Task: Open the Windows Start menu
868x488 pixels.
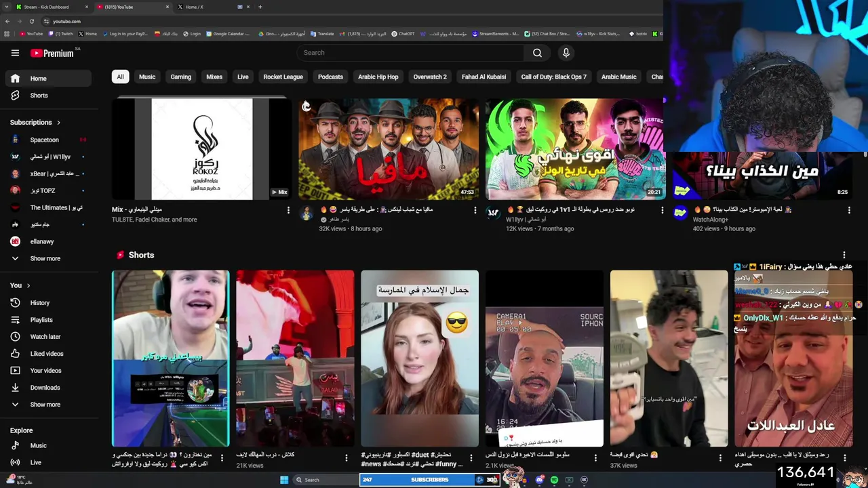Action: [284, 480]
